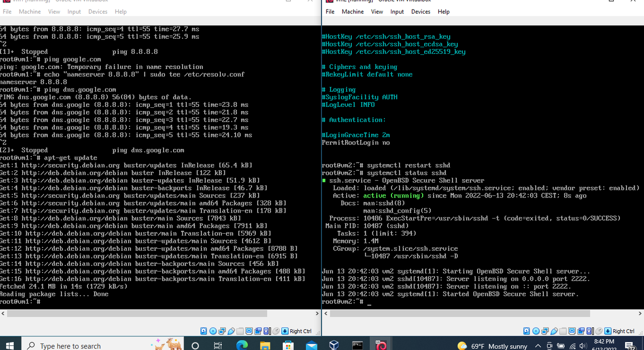644x350 pixels.
Task: Click USB devices icon in vm2 status bar
Action: [554, 331]
